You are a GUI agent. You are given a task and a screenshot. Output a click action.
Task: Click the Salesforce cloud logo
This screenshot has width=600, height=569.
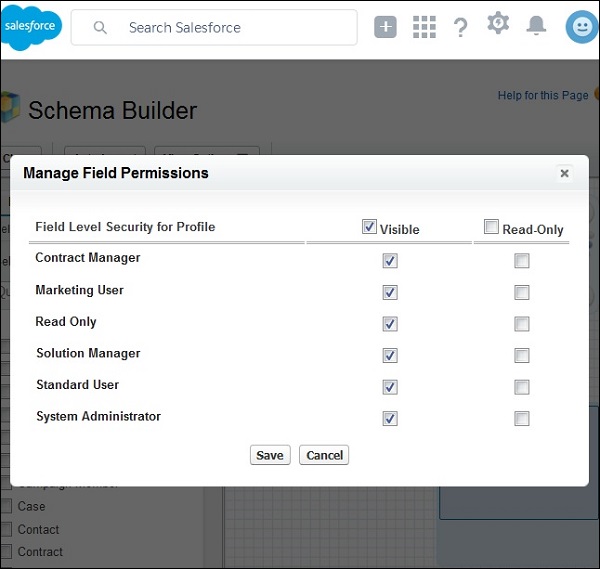point(31,27)
